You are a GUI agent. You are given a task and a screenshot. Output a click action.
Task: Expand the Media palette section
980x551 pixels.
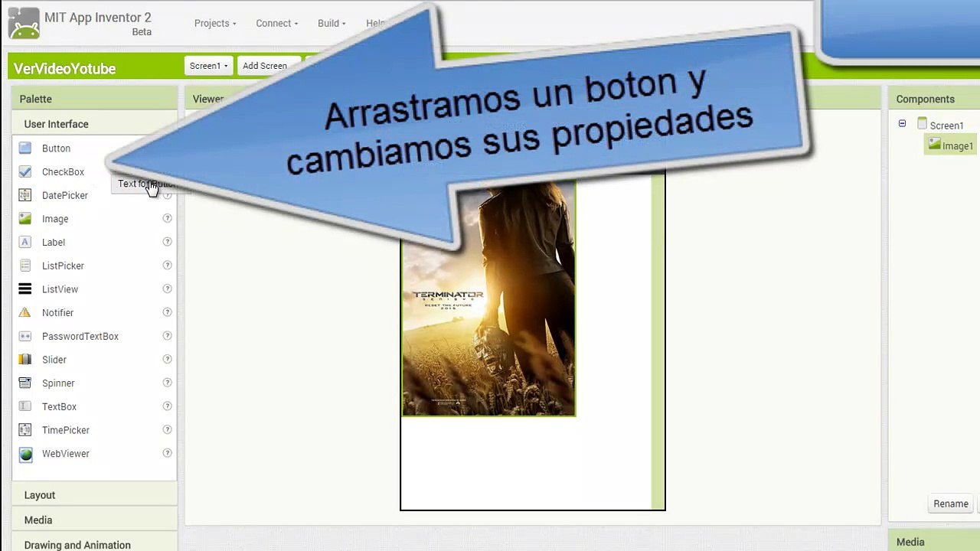[94, 520]
